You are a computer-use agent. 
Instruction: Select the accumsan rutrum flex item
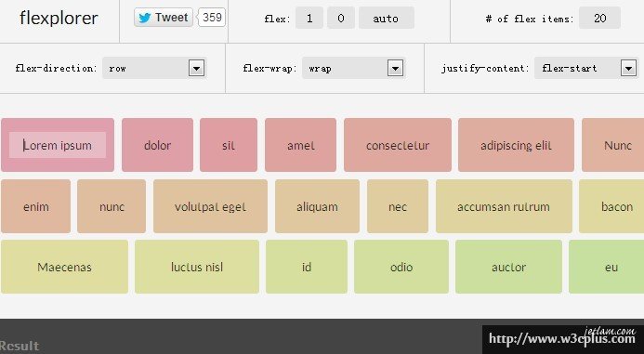(x=504, y=206)
